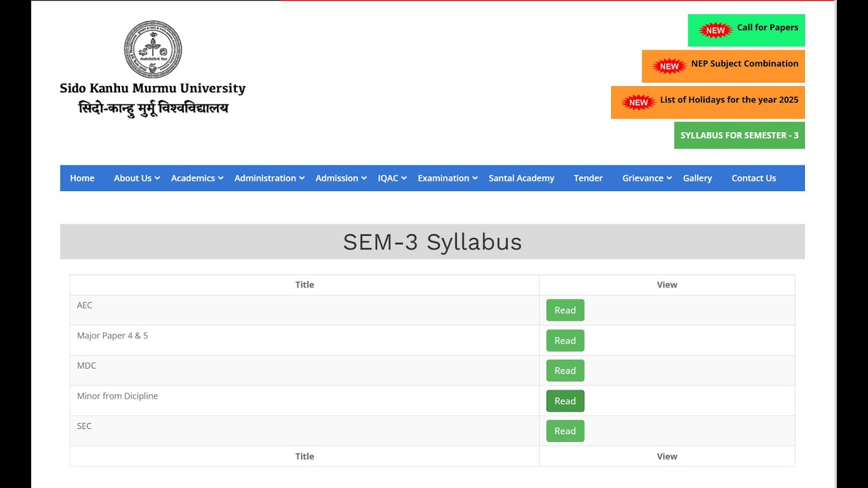Open the Santal Academy page

[x=521, y=178]
